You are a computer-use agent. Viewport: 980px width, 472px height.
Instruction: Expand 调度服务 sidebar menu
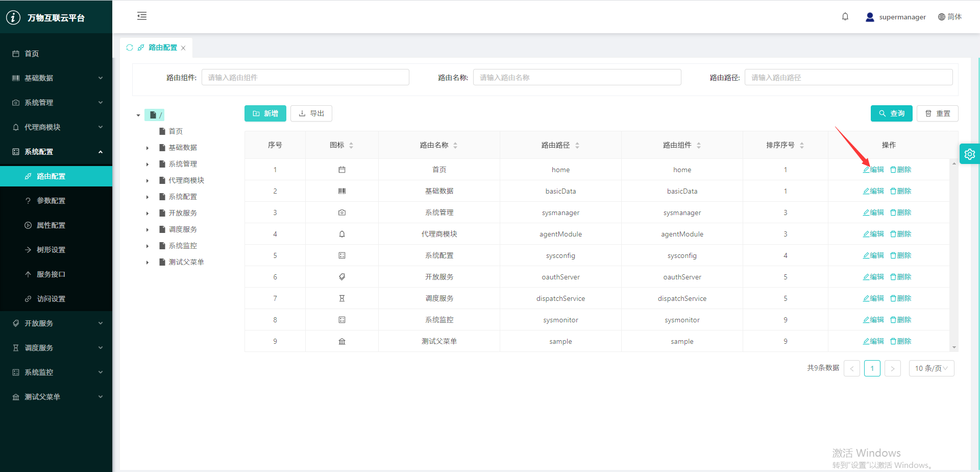pyautogui.click(x=56, y=348)
